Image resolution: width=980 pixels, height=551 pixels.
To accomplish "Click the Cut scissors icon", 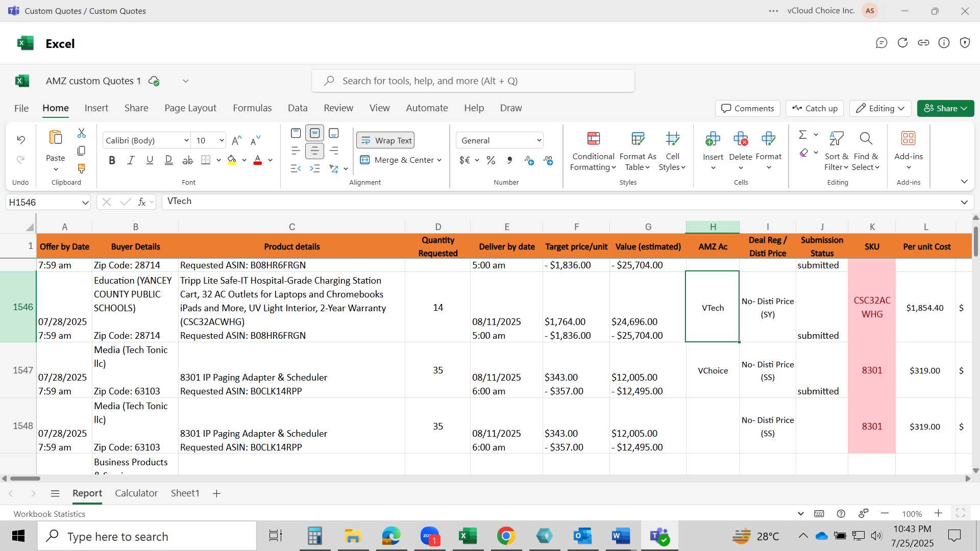I will click(82, 133).
